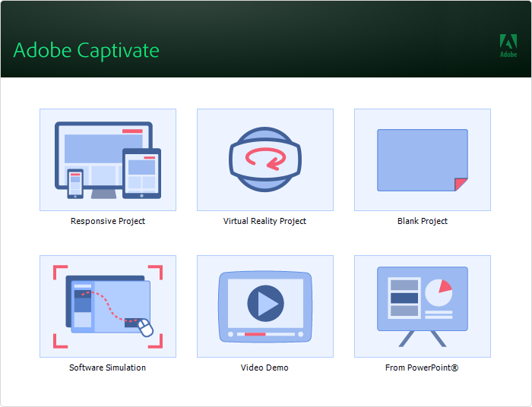Click the "Virtual Reality Project" label
Viewport: 532px width, 407px height.
264,221
